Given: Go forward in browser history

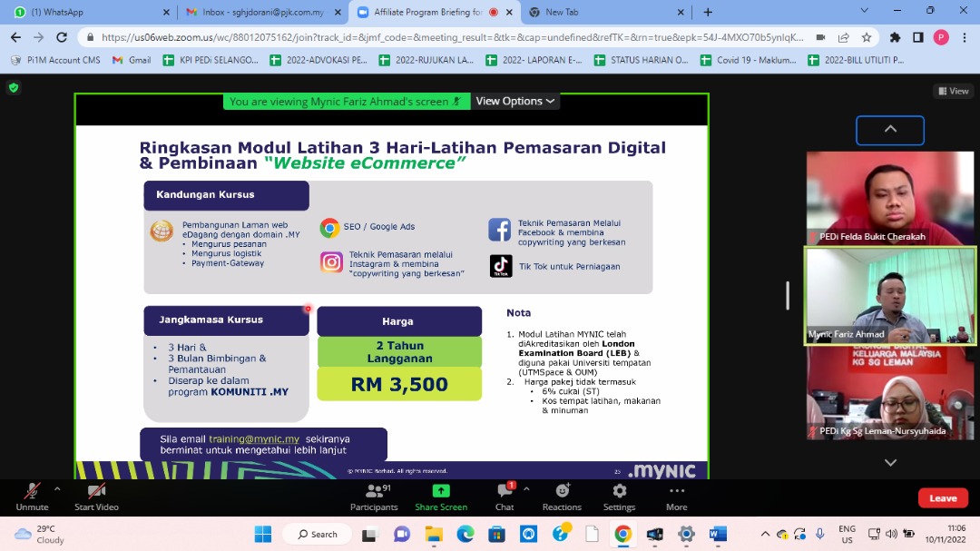Looking at the screenshot, I should tap(39, 37).
